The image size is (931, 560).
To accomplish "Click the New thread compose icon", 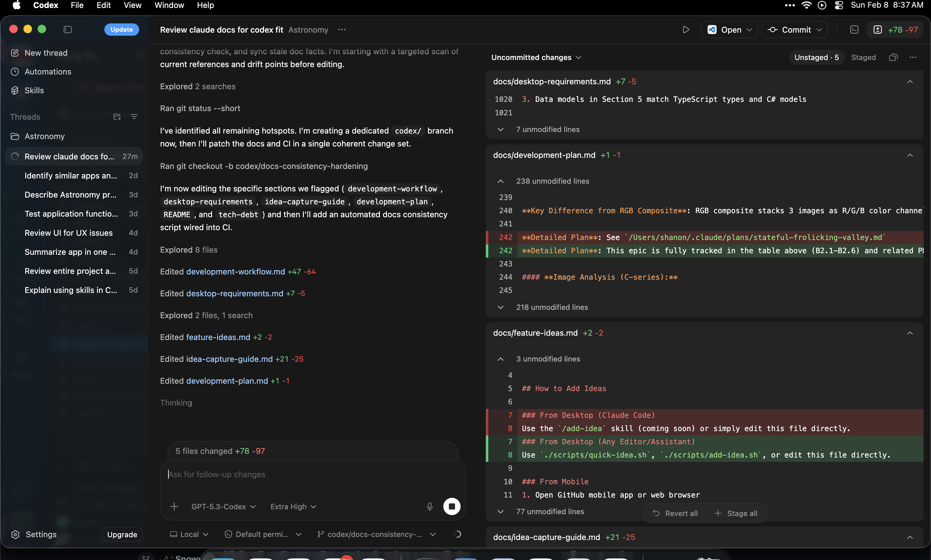I will [x=15, y=53].
